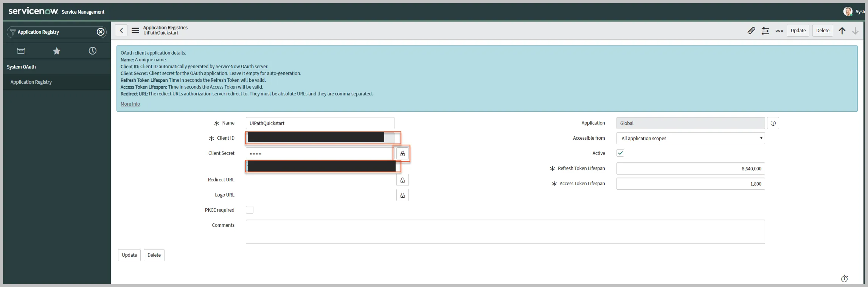This screenshot has width=868, height=287.
Task: Click the Comments text area
Action: [x=505, y=232]
